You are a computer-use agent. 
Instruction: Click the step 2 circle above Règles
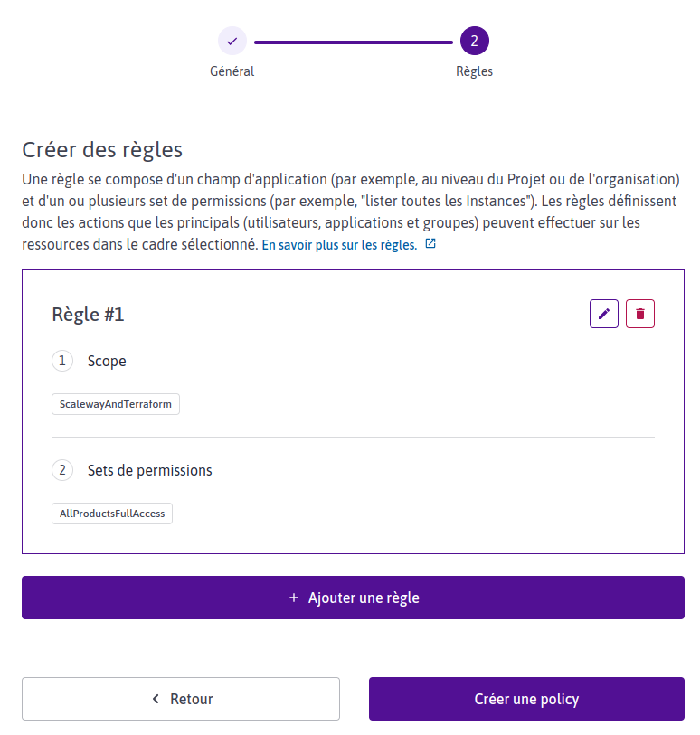pos(475,42)
